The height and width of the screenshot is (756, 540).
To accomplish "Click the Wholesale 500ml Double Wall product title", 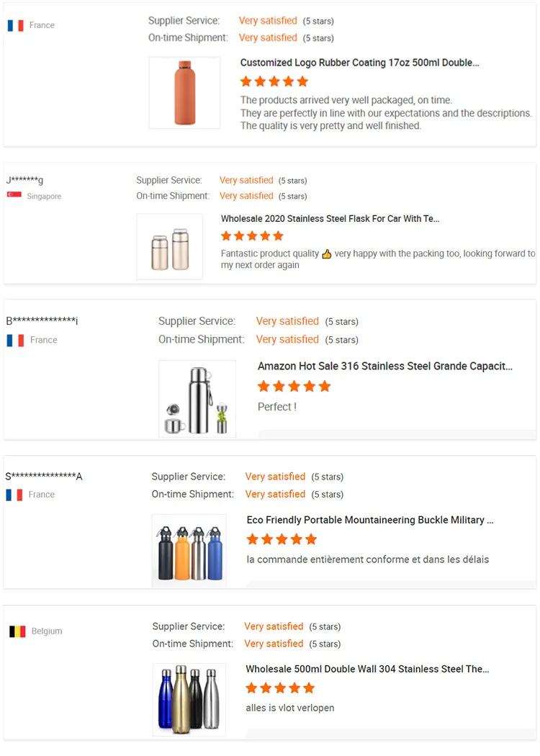I will [x=367, y=669].
